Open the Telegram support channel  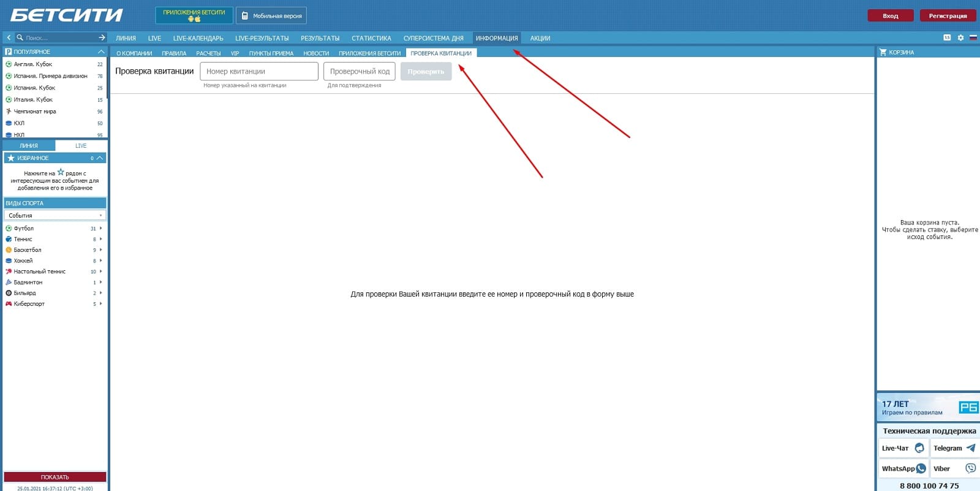[x=954, y=448]
